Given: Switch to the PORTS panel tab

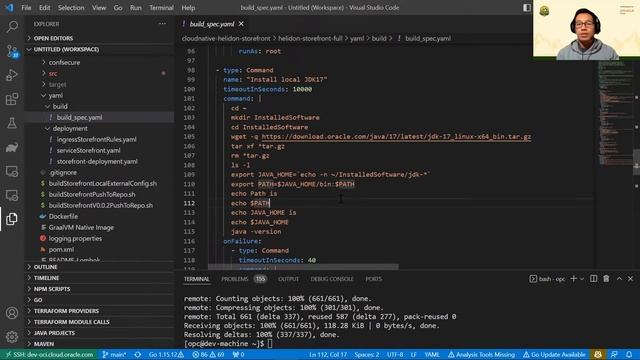Looking at the screenshot, I should pos(373,279).
